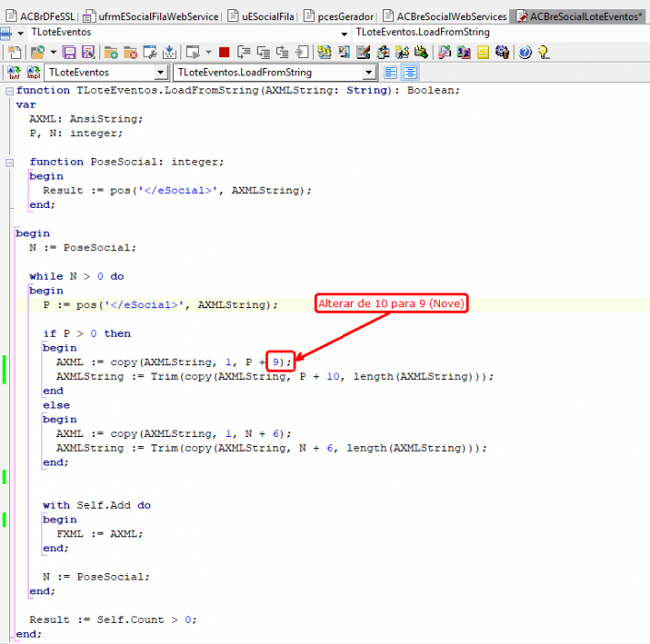Toggle the centered code view button
The width and height of the screenshot is (650, 644).
coord(411,73)
